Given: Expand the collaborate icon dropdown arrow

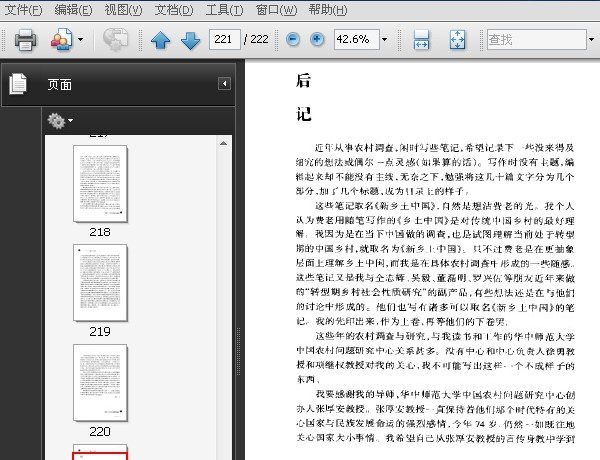Looking at the screenshot, I should pos(80,39).
